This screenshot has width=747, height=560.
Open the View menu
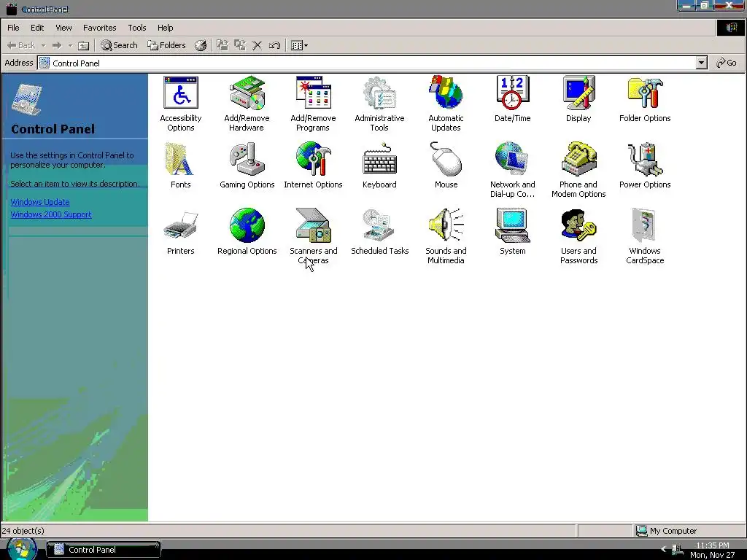(63, 28)
